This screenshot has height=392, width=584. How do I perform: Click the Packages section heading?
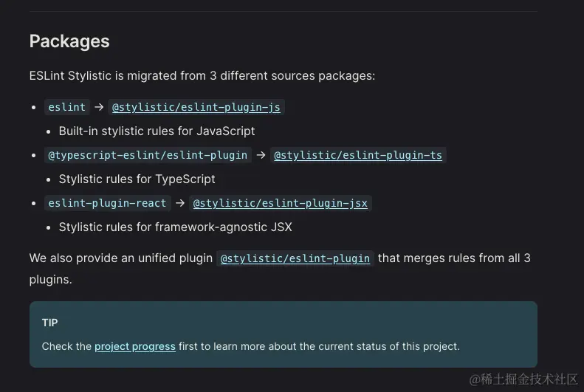pyautogui.click(x=69, y=41)
